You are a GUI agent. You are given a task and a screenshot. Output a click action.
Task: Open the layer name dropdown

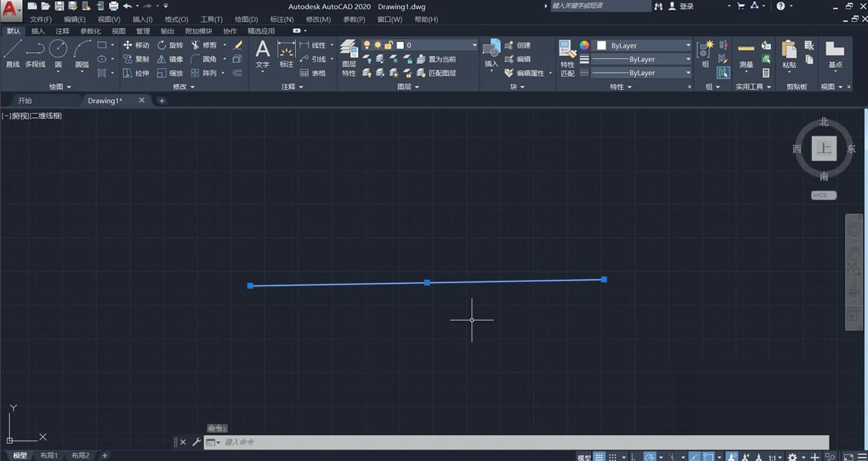[x=474, y=45]
